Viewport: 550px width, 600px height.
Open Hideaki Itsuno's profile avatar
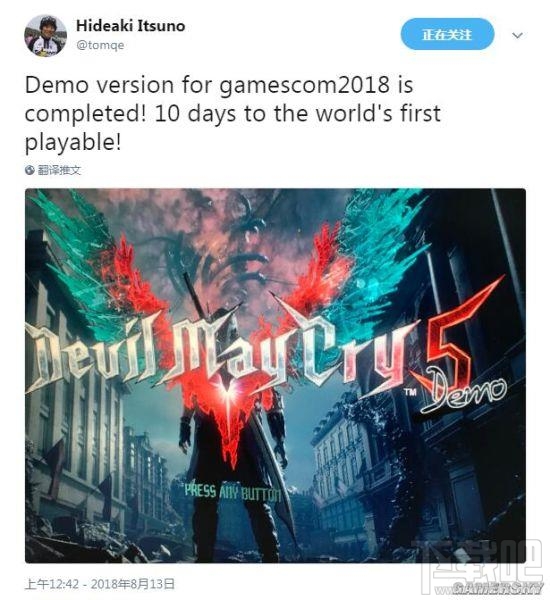pos(46,35)
